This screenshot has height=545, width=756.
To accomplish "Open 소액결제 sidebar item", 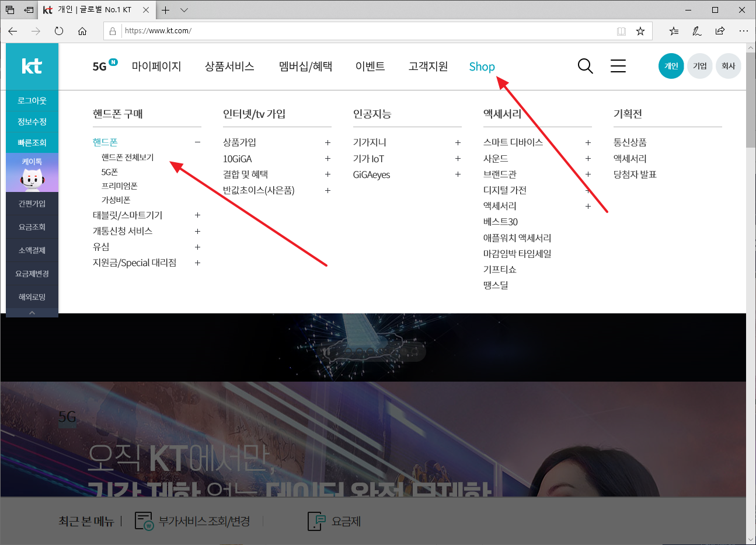I will (x=32, y=250).
